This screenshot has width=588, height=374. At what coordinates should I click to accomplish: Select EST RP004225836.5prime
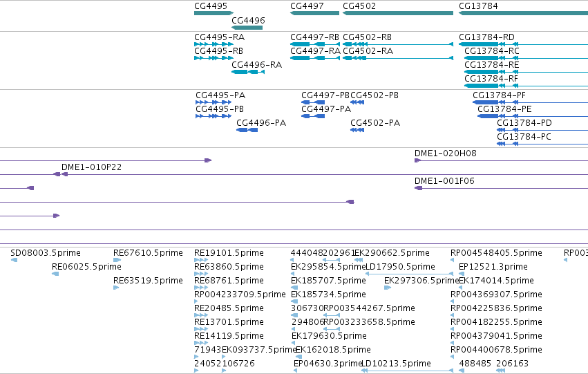[496, 308]
